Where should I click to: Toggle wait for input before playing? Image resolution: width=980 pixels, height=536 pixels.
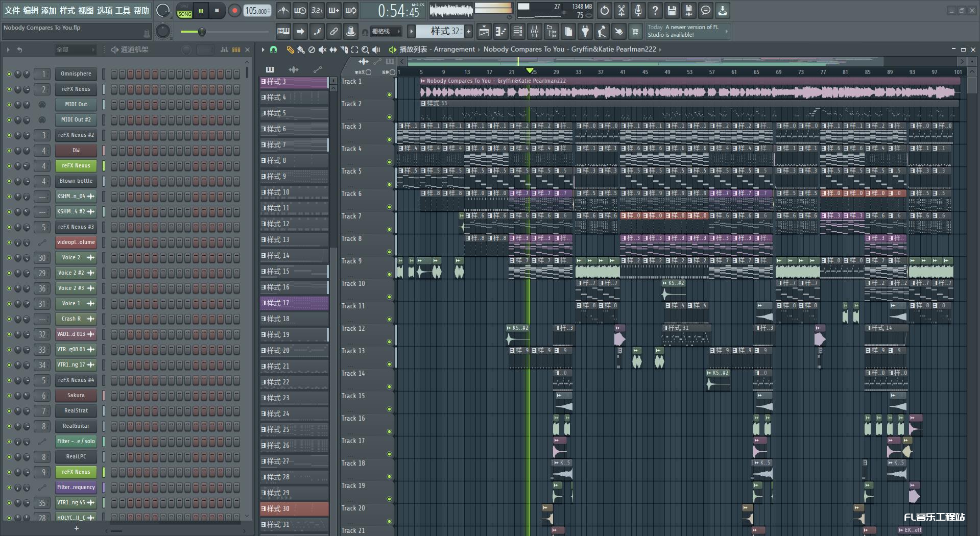tap(300, 10)
